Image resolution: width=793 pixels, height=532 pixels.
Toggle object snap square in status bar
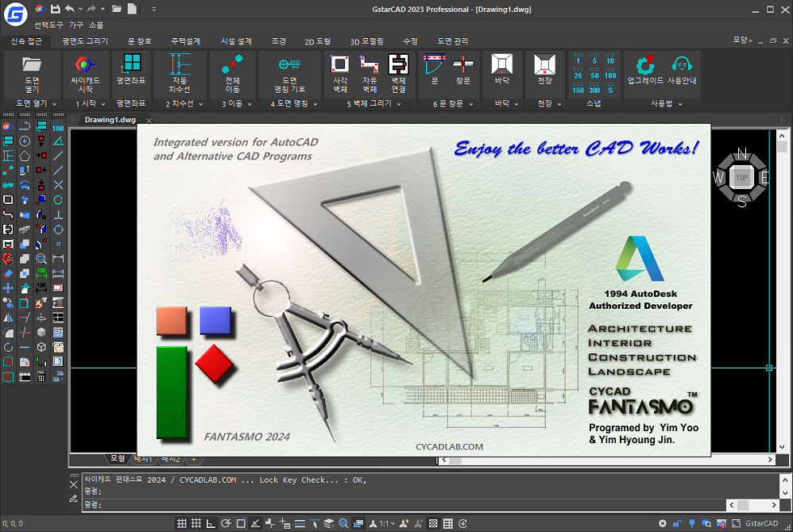pos(241,523)
